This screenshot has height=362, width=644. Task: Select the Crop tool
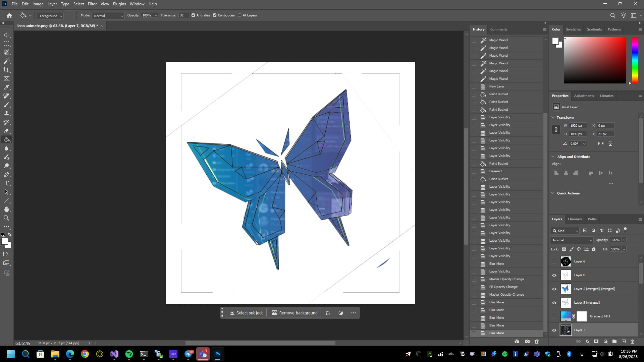[x=6, y=70]
